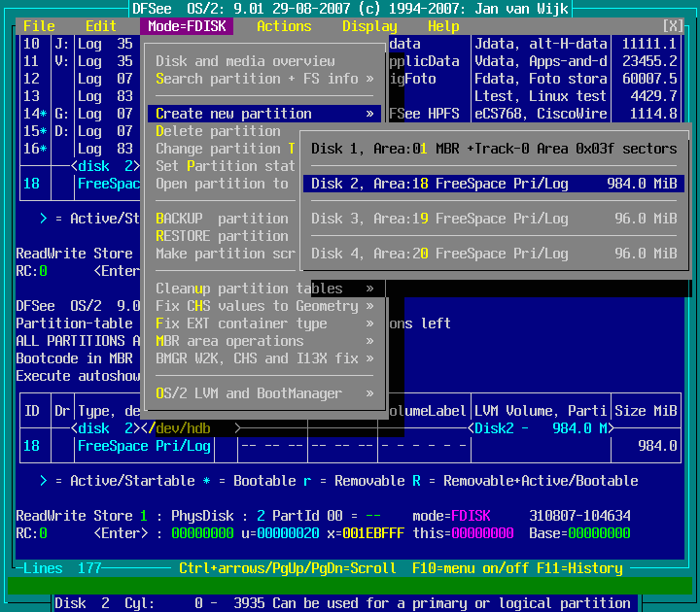The image size is (700, 612).
Task: Select Disk 2 Area 18 FreeSpace entry
Action: (x=493, y=184)
